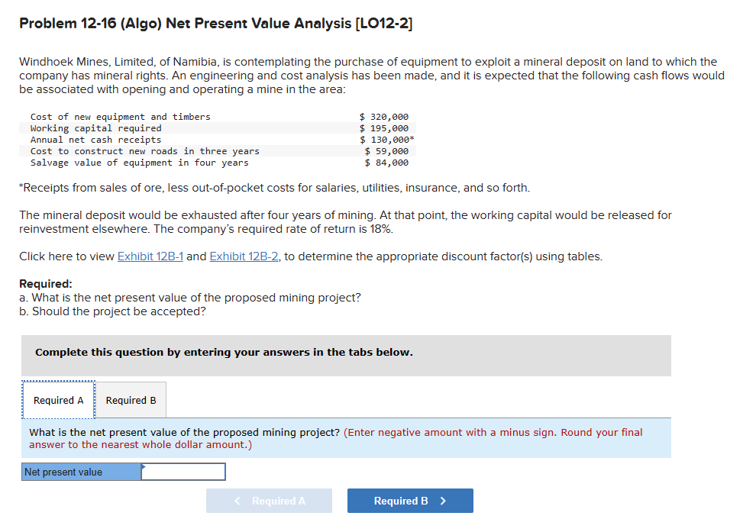
Task: Click the Salvage value of equipment row
Action: 122,162
